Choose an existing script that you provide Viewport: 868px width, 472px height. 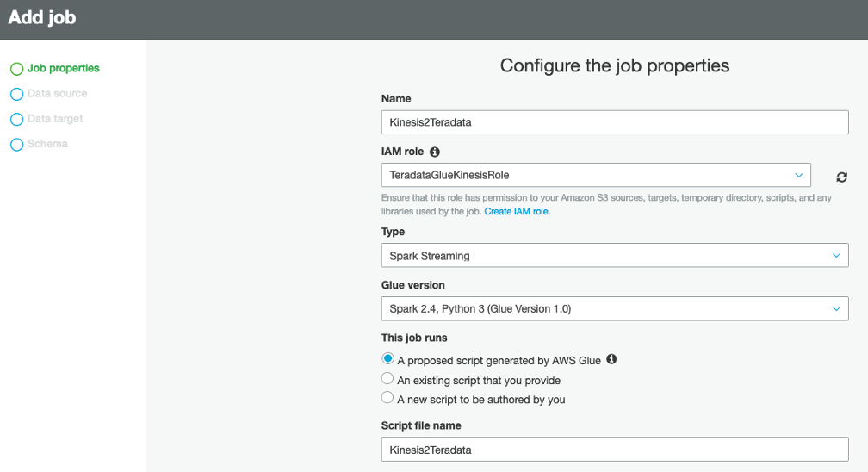[388, 379]
